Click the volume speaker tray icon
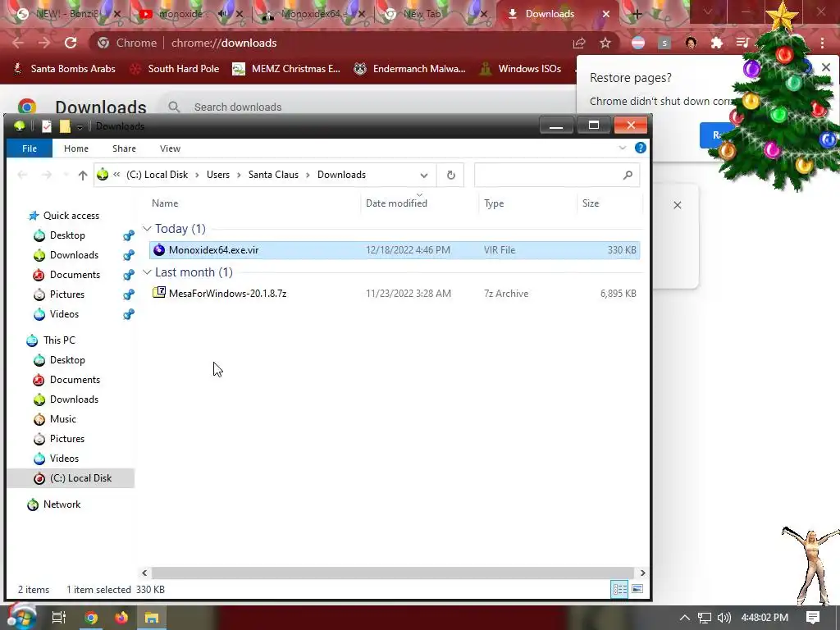Screen dimensions: 840x630 pyautogui.click(x=724, y=618)
